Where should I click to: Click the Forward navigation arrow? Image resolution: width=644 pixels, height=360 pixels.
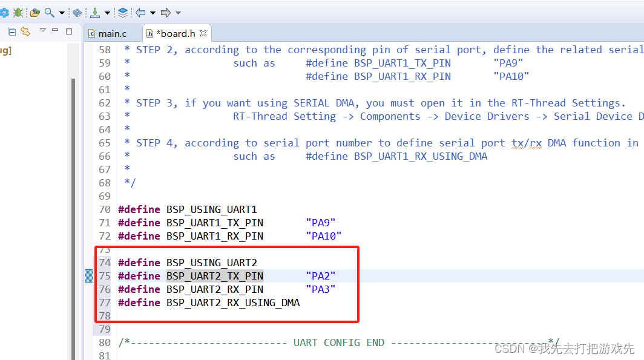coord(166,12)
